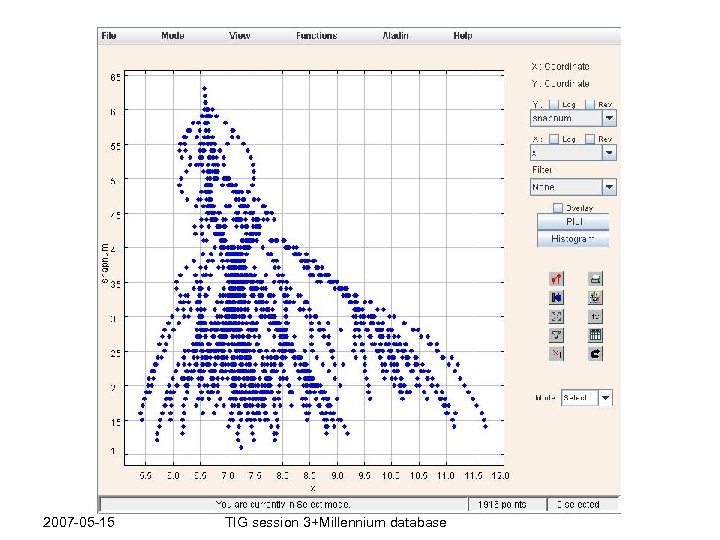Tick the Overlay checkbox
720x540 pixels.
click(x=557, y=208)
